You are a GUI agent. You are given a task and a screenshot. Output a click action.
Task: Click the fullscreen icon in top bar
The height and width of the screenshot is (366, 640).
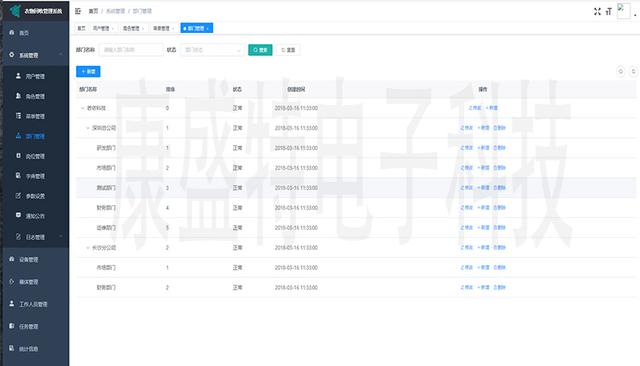[597, 11]
